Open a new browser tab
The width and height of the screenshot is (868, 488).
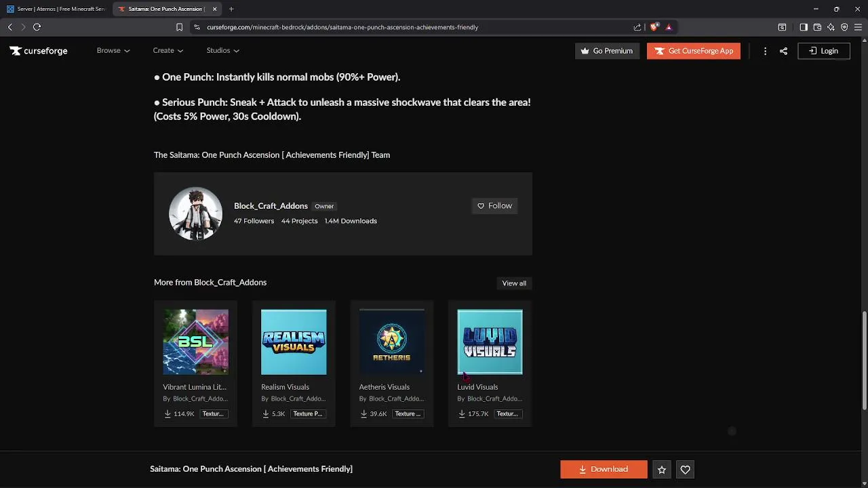tap(231, 9)
